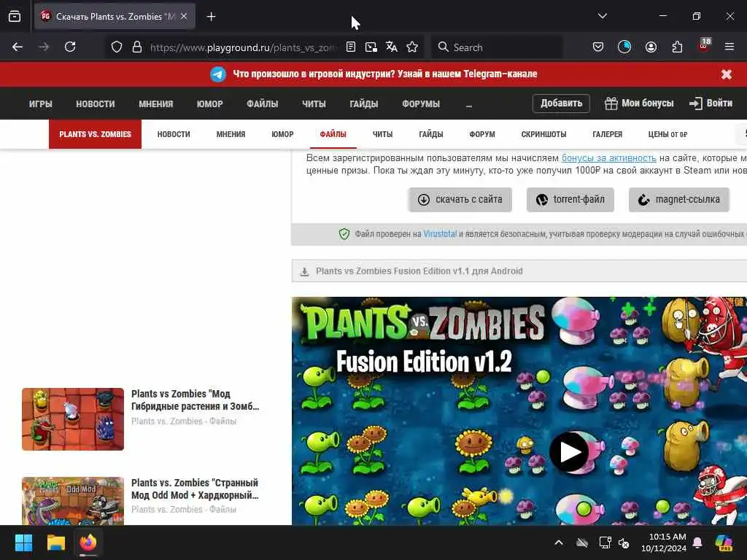The image size is (747, 560).
Task: Open Мод Гибридные растения title link
Action: click(x=196, y=400)
